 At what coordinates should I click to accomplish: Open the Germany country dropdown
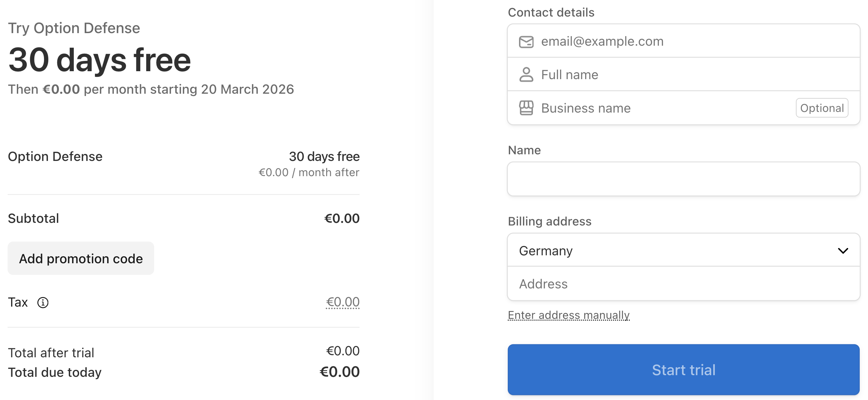(674, 251)
